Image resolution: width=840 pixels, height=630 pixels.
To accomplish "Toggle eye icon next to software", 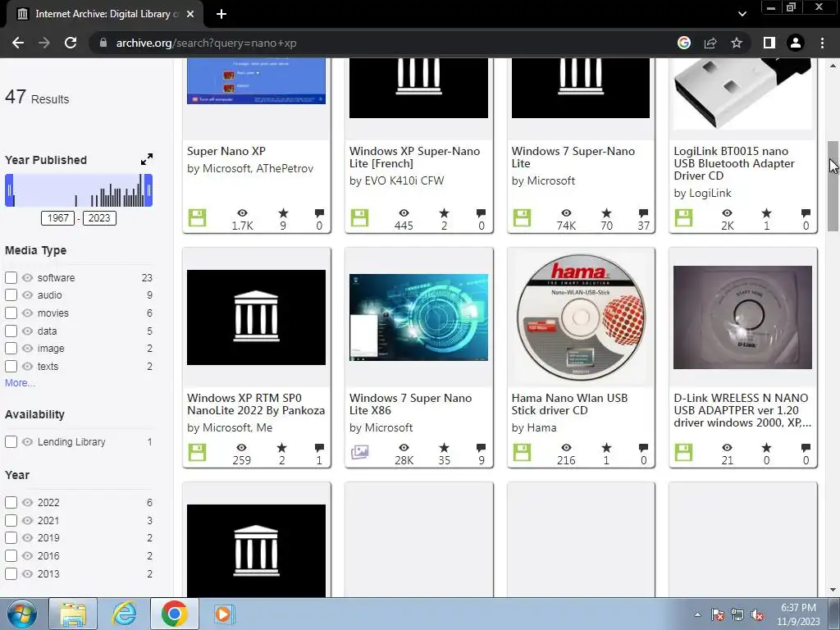I will click(x=27, y=277).
